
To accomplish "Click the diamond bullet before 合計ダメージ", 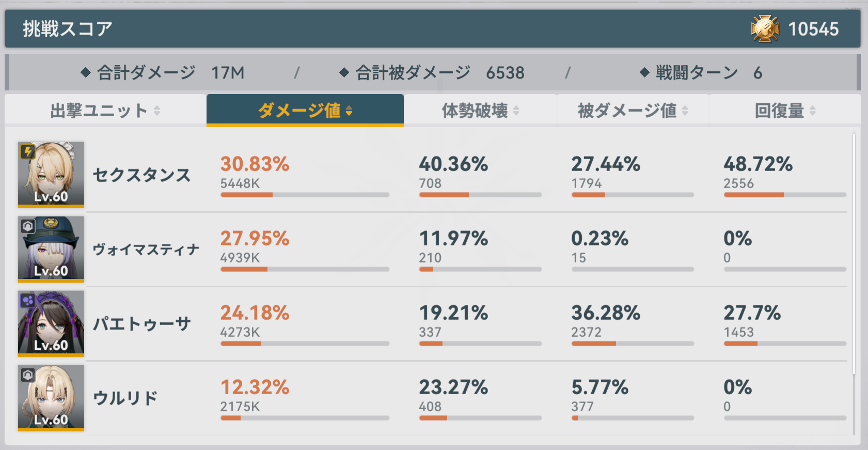I will pyautogui.click(x=86, y=73).
